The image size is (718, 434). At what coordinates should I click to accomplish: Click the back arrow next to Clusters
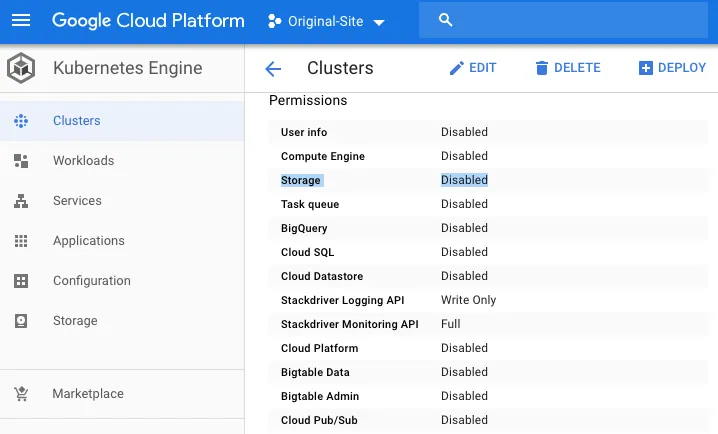click(273, 69)
